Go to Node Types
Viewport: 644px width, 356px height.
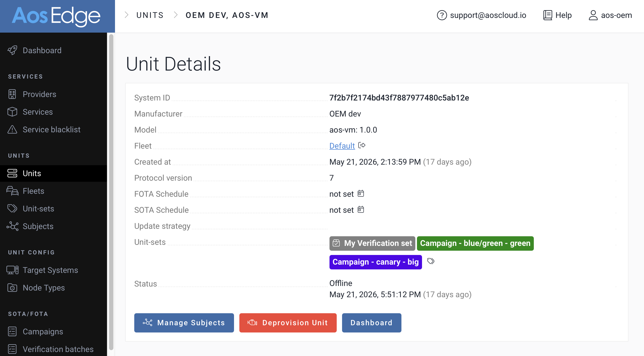(x=44, y=288)
